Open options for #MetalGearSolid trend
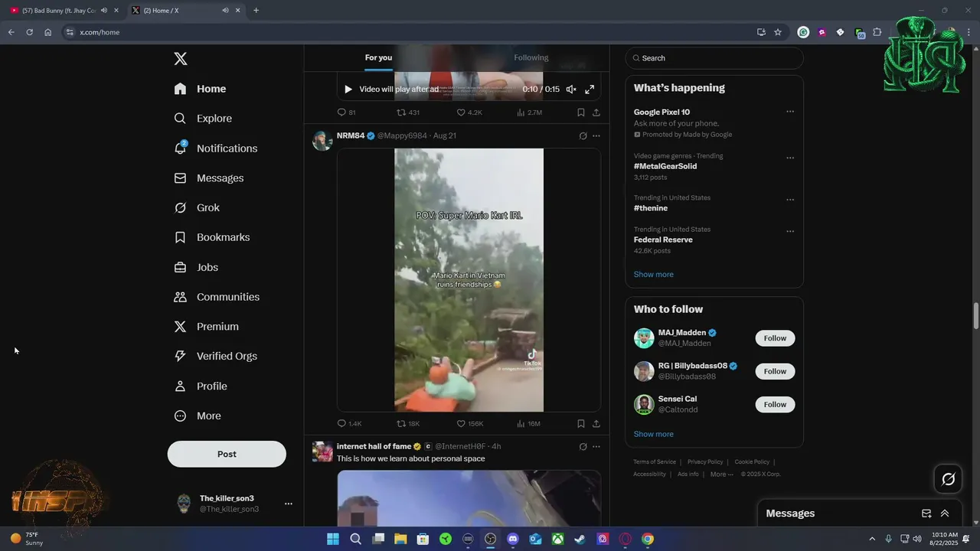Viewport: 980px width, 551px height. point(790,158)
